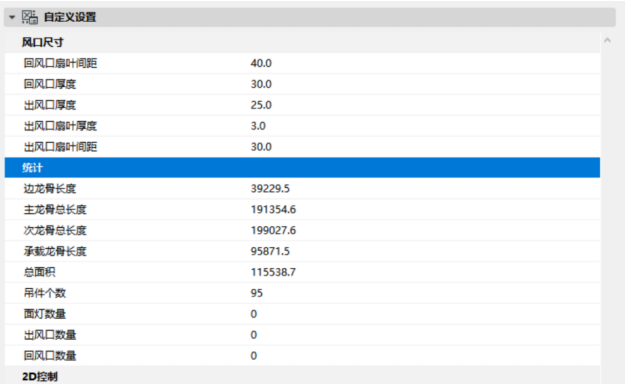Select the 风口尺寸 group header
The image size is (626, 384).
302,42
